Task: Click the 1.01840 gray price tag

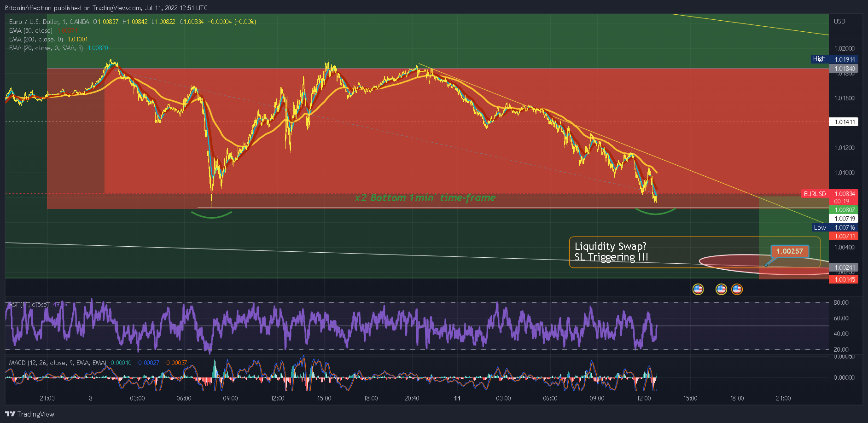Action: pos(843,69)
